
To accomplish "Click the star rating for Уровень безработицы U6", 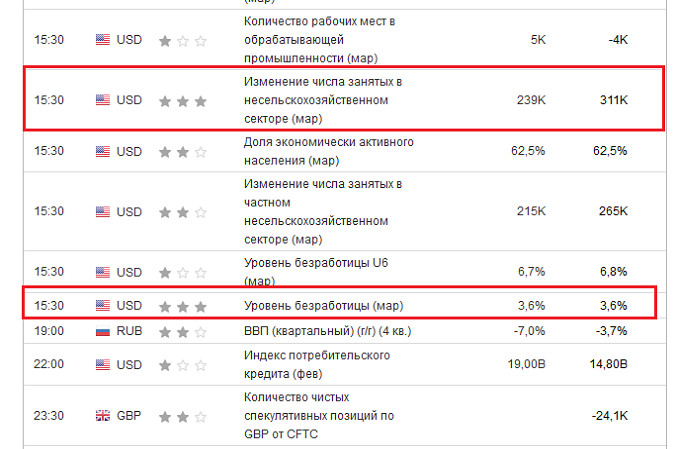I will pyautogui.click(x=182, y=272).
